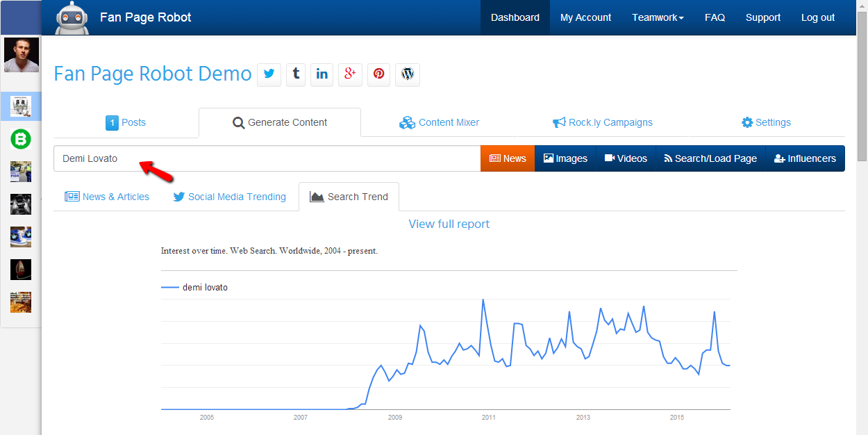The height and width of the screenshot is (435, 868).
Task: Open the Settings tab
Action: (x=766, y=122)
